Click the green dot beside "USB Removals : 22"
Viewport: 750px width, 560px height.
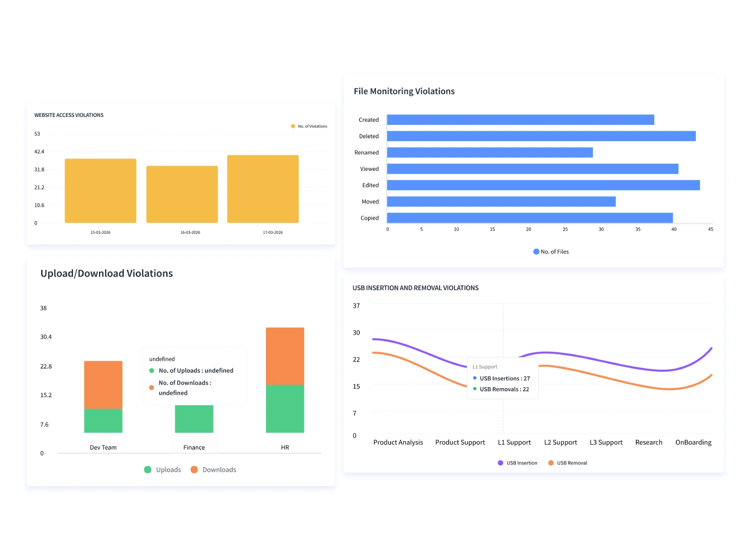tap(474, 389)
